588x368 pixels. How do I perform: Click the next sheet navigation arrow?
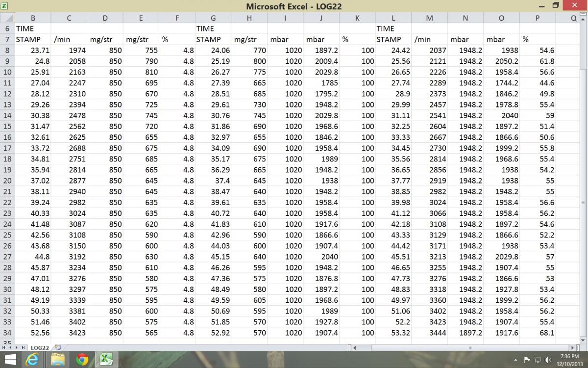click(x=16, y=347)
